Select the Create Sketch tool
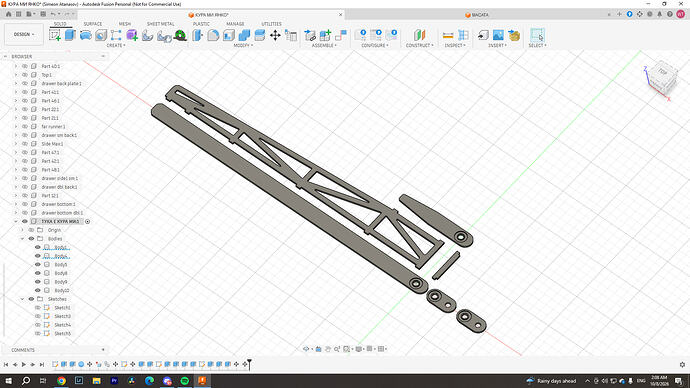The height and width of the screenshot is (388, 690). 55,35
